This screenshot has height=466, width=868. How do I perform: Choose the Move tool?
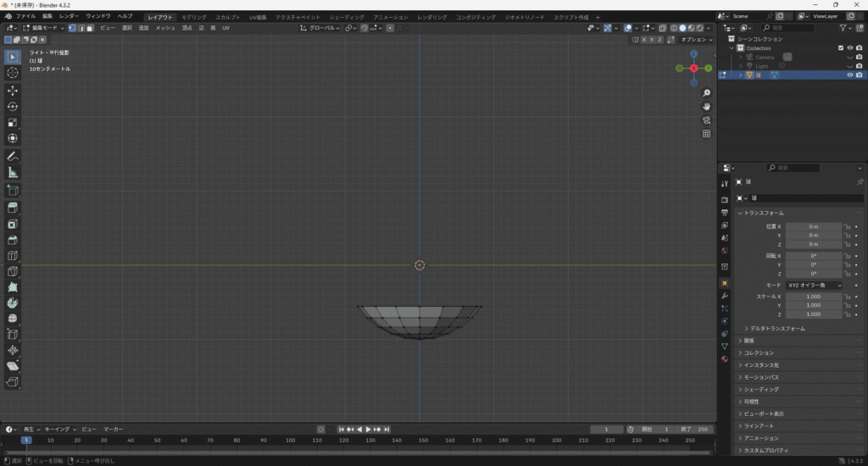click(12, 90)
